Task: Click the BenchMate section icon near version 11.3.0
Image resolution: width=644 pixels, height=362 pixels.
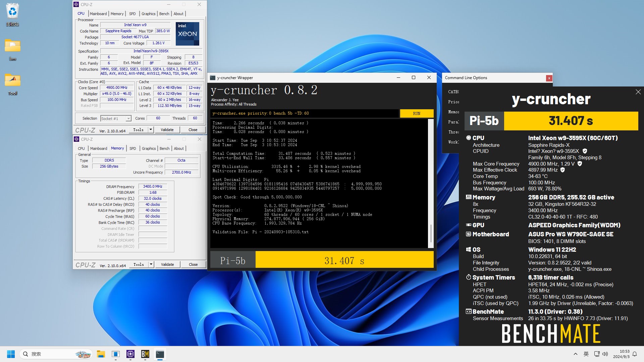Action: coord(469,311)
